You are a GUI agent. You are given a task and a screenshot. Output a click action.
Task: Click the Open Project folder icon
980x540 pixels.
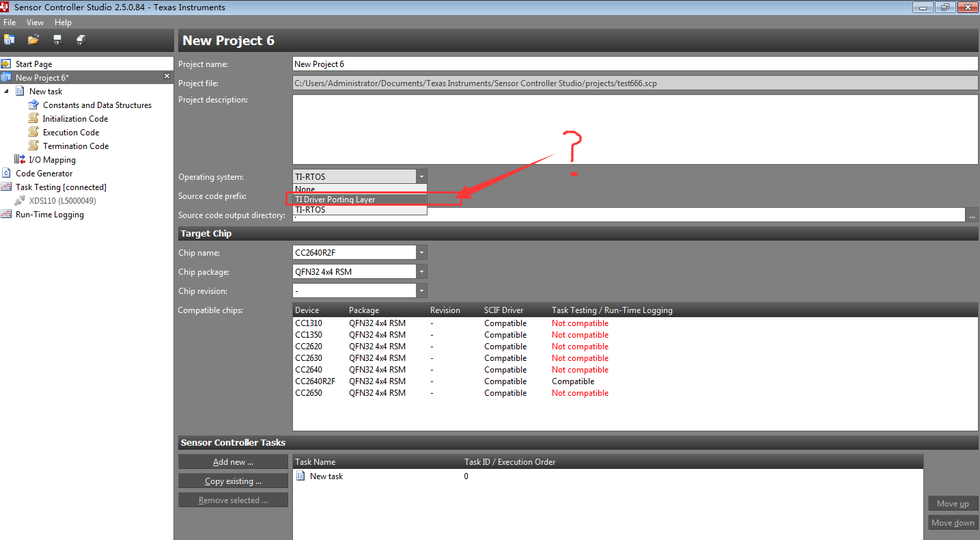(x=33, y=40)
